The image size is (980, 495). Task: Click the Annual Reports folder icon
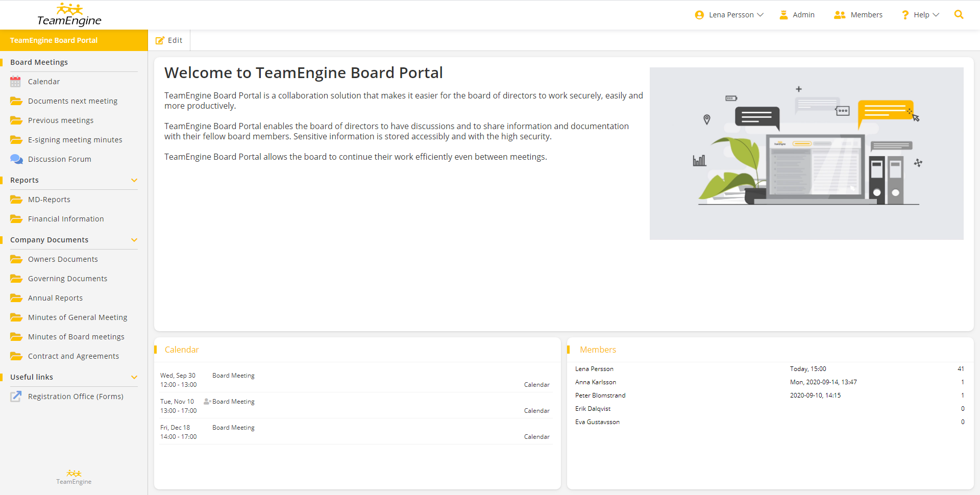(x=16, y=298)
